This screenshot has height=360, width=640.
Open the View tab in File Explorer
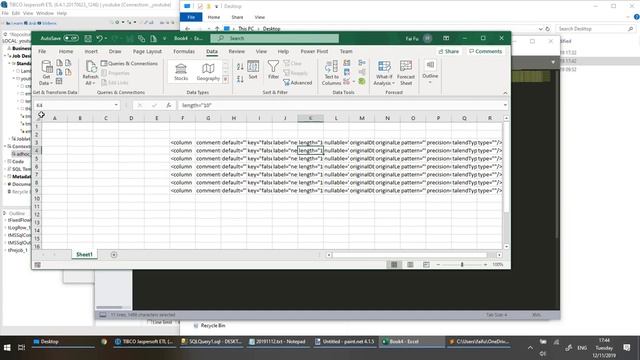[x=260, y=17]
